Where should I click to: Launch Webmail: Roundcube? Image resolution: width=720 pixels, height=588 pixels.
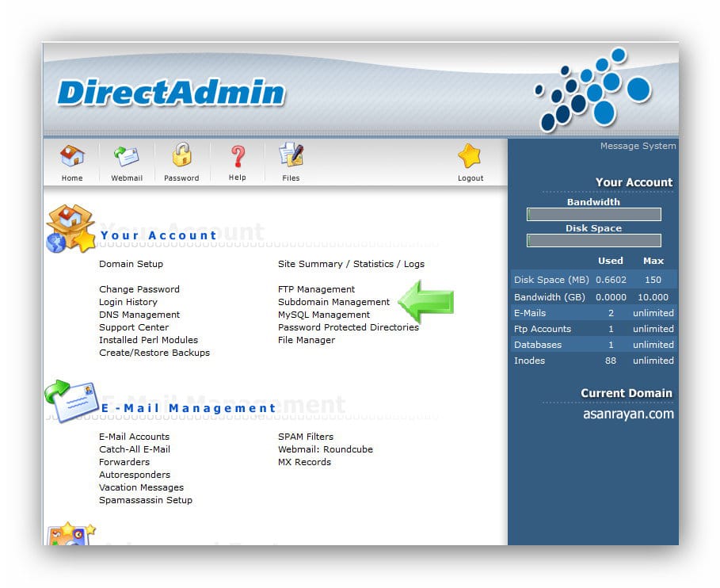[325, 449]
